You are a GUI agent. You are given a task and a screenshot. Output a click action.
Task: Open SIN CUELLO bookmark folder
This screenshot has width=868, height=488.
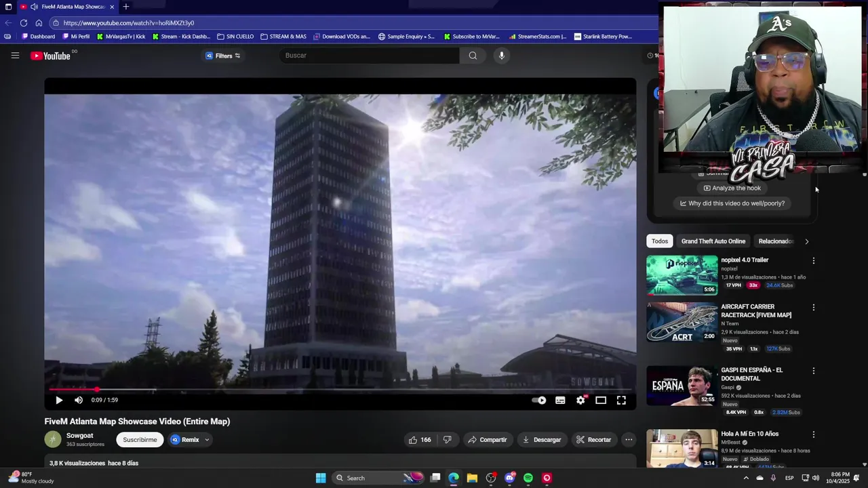235,37
